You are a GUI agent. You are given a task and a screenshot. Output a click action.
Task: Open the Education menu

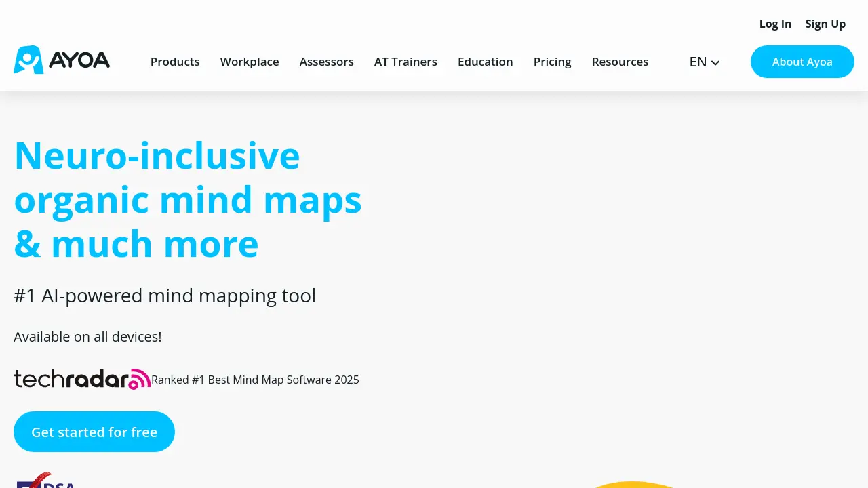coord(486,62)
